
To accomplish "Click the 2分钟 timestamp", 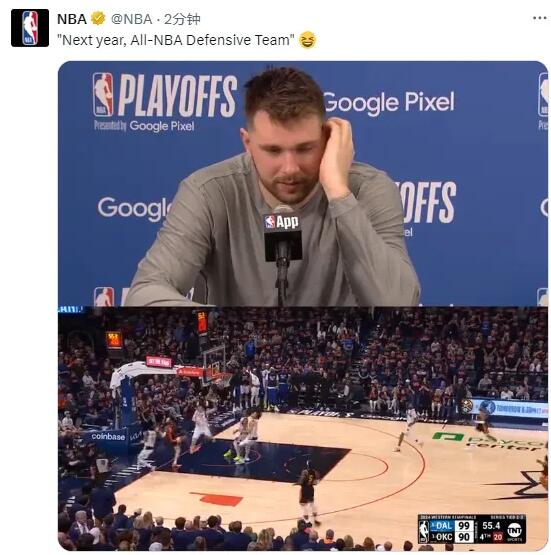I will point(182,19).
